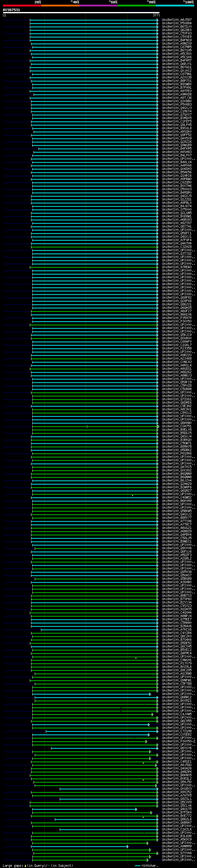This screenshot has height=868, width=197.
Task: Click the short cyan bar for UniRef100_A9NMM9
Action: point(80,846)
